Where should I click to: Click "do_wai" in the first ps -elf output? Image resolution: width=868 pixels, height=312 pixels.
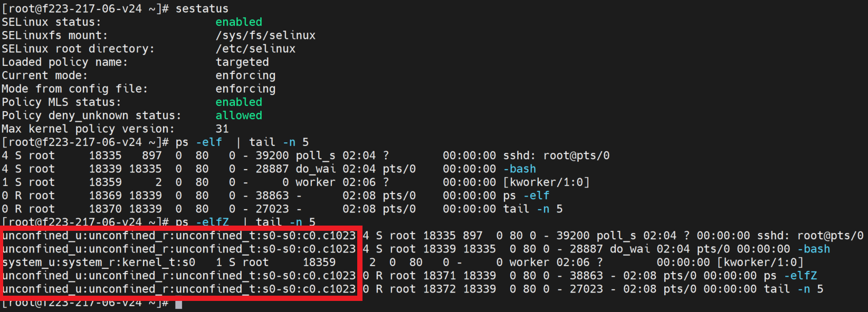(x=316, y=169)
